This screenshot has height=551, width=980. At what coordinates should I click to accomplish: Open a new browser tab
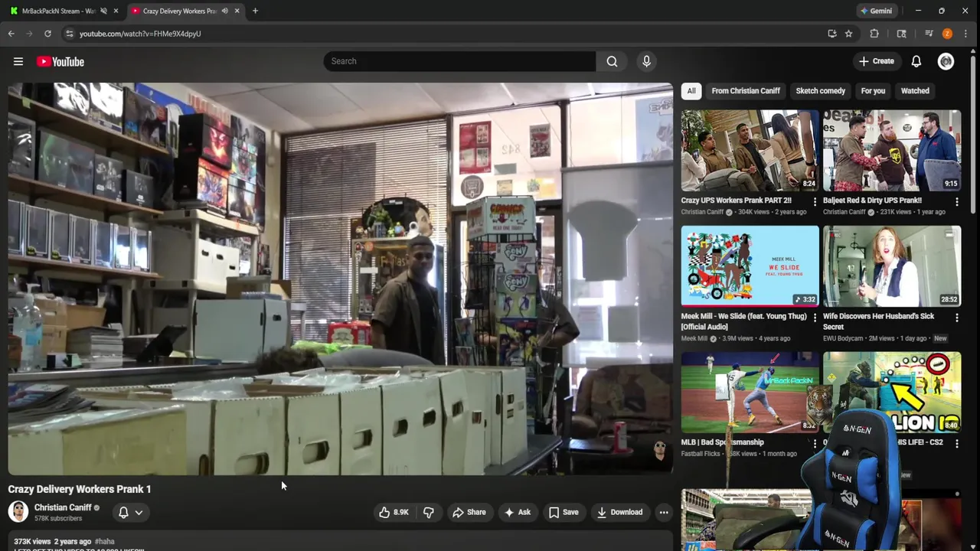(255, 11)
